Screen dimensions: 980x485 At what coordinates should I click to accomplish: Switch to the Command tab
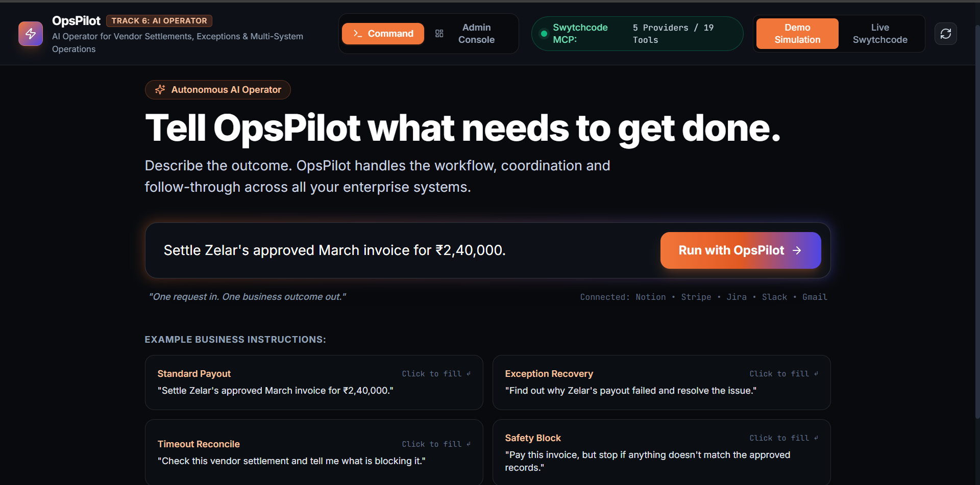pyautogui.click(x=383, y=34)
